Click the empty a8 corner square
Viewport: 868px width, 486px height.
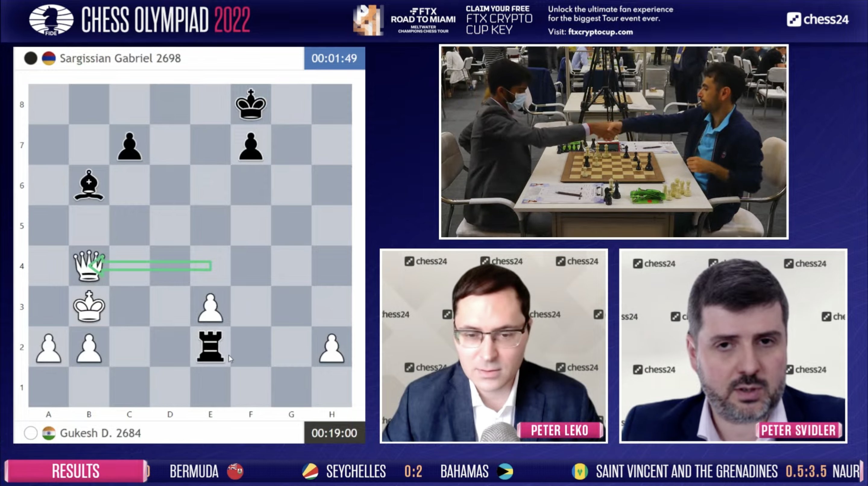(x=49, y=104)
